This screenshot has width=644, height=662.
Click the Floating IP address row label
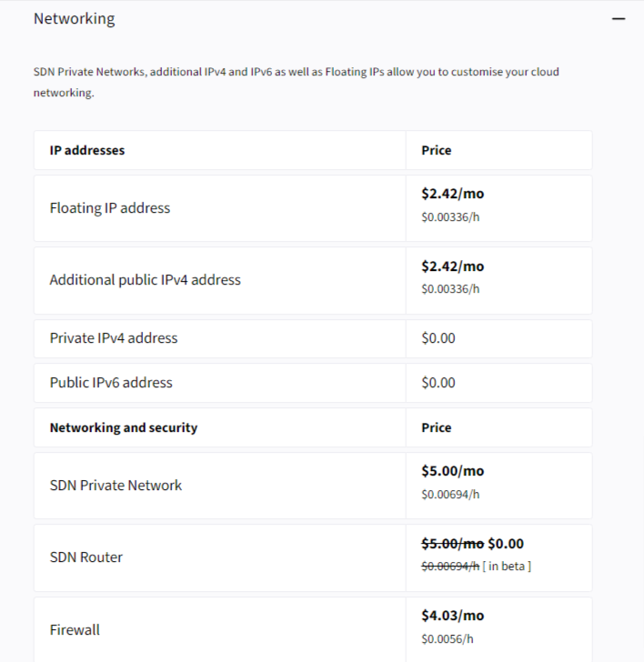(x=110, y=208)
